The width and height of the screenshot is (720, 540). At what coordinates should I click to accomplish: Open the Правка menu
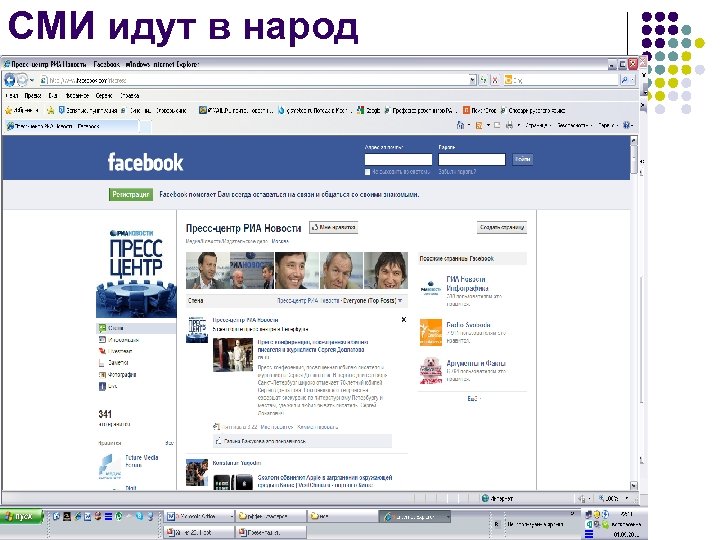33,96
